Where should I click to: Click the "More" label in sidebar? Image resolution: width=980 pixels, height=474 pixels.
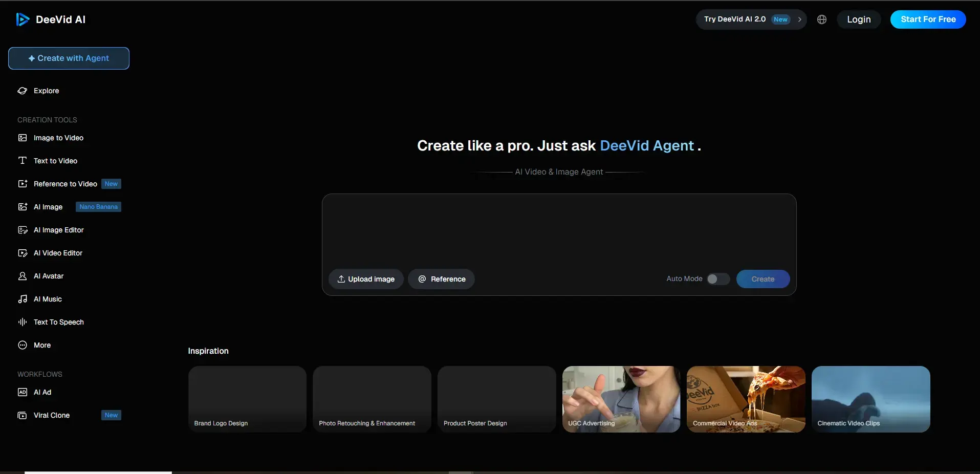coord(42,345)
